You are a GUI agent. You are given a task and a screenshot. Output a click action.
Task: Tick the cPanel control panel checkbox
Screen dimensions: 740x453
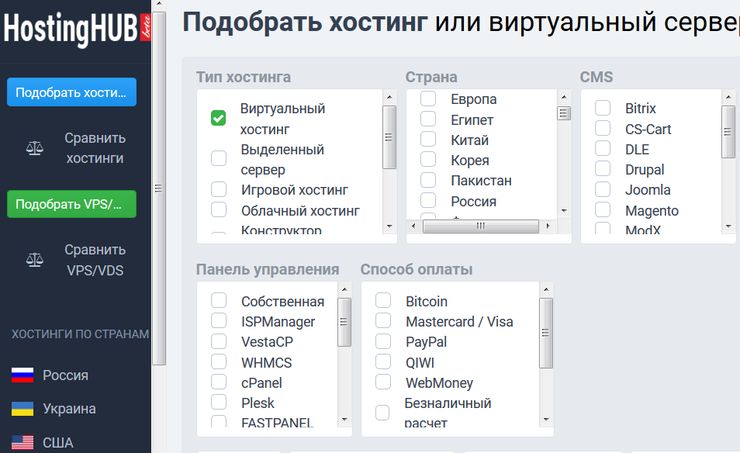219,382
